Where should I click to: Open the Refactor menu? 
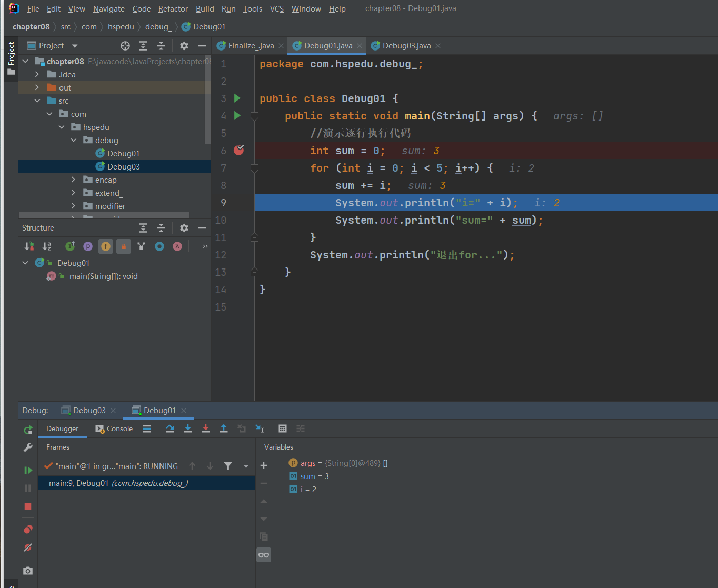[x=173, y=9]
